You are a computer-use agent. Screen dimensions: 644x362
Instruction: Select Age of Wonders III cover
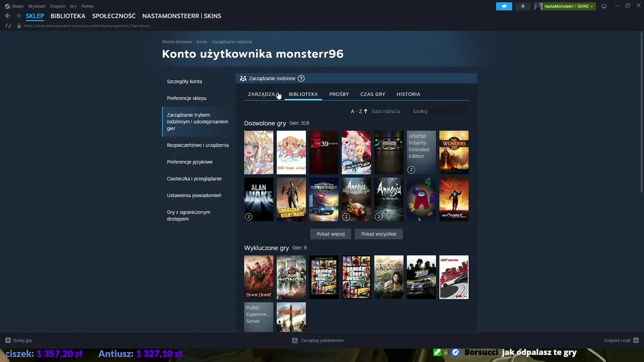coord(454,152)
